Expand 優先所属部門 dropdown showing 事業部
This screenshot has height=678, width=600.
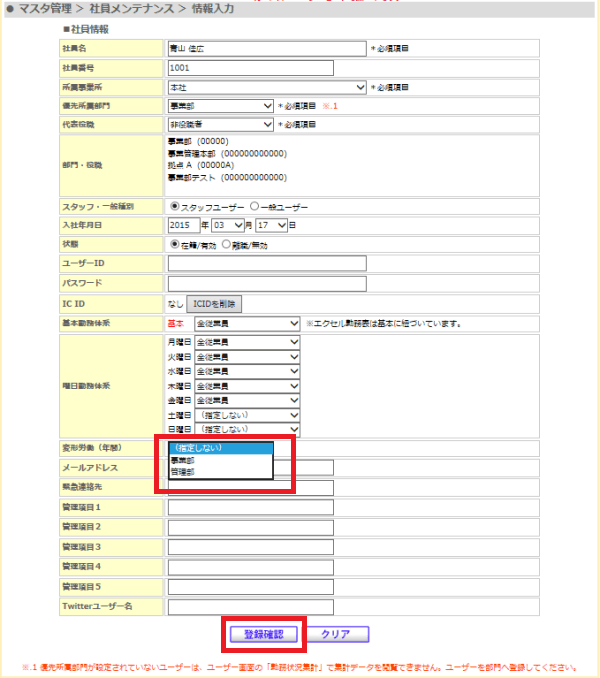220,106
